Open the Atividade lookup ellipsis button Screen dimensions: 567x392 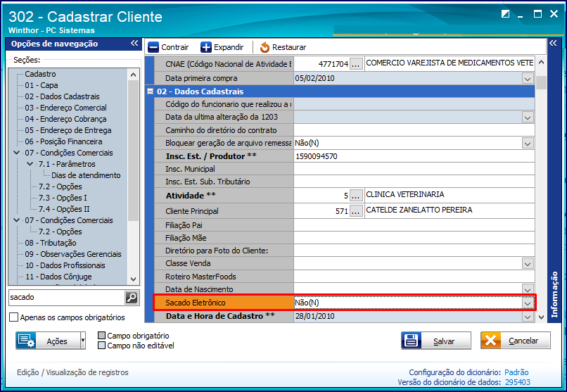(356, 196)
